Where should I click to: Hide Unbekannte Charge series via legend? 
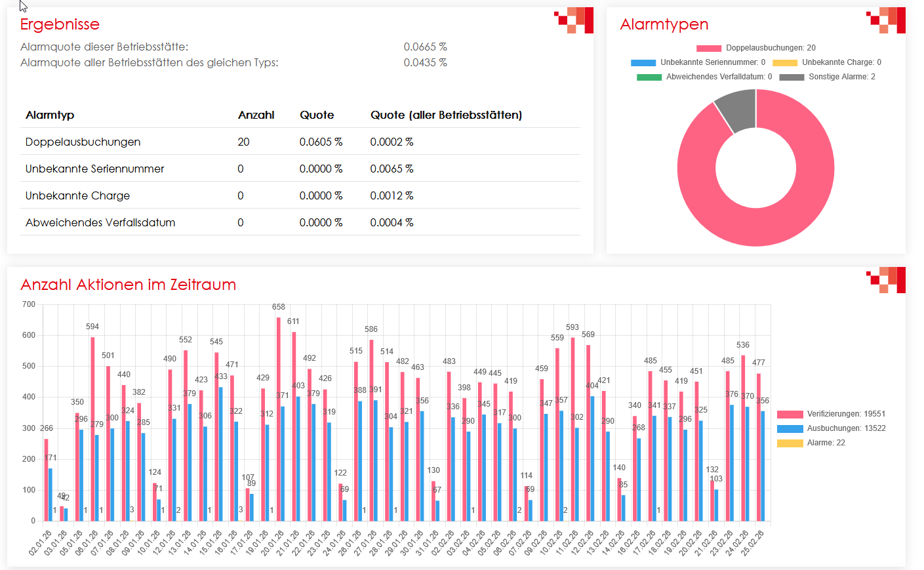827,62
